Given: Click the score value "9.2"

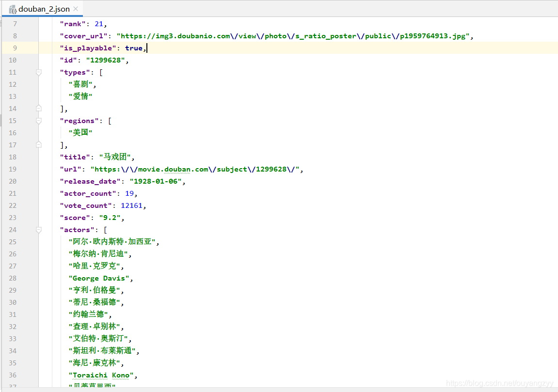Looking at the screenshot, I should tap(110, 218).
